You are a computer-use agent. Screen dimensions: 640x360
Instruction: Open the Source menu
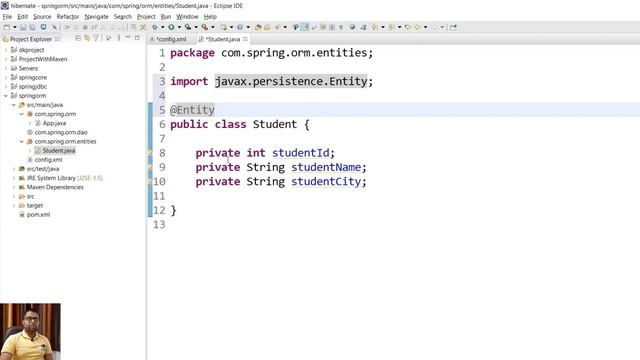pos(42,17)
